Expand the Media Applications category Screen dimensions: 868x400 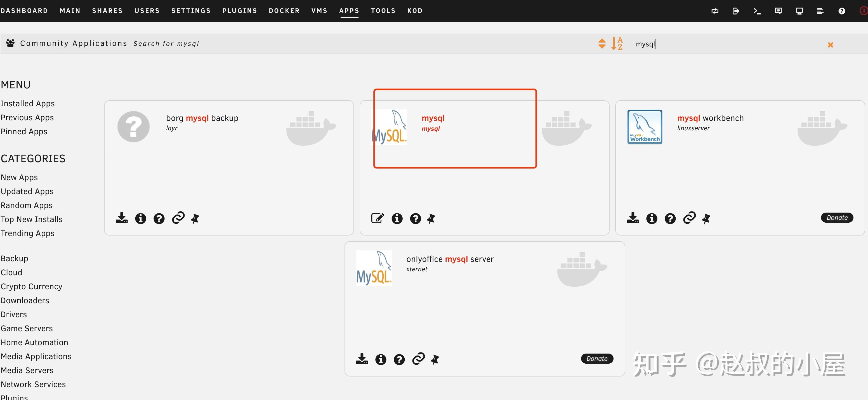(36, 356)
